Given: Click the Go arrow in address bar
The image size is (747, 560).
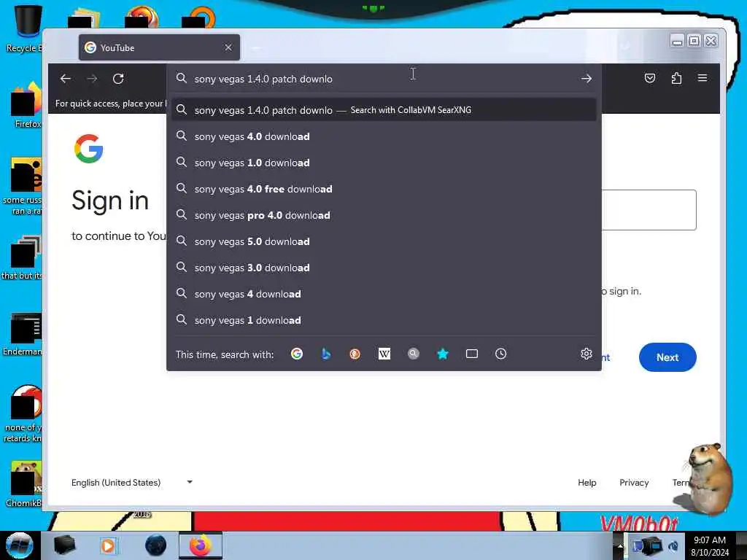Looking at the screenshot, I should point(587,79).
